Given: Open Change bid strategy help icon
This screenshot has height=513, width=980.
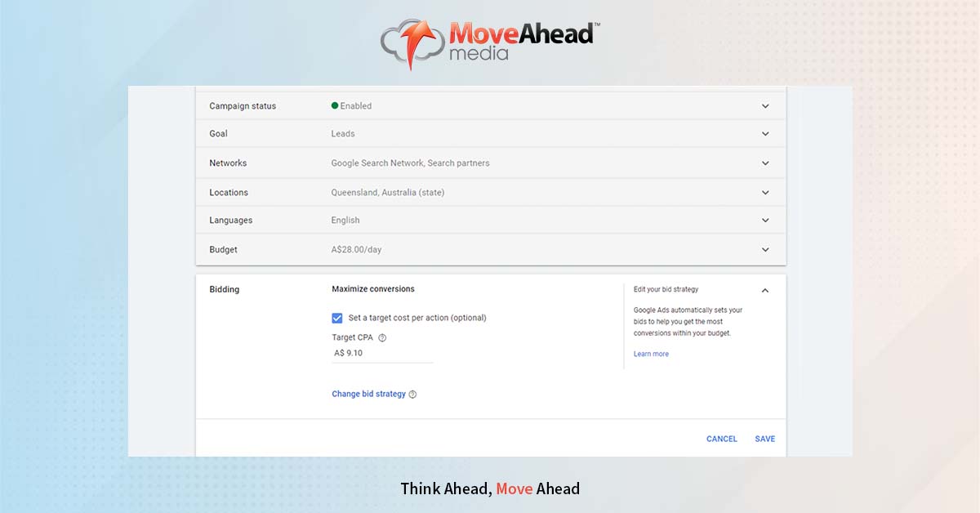Looking at the screenshot, I should (412, 395).
